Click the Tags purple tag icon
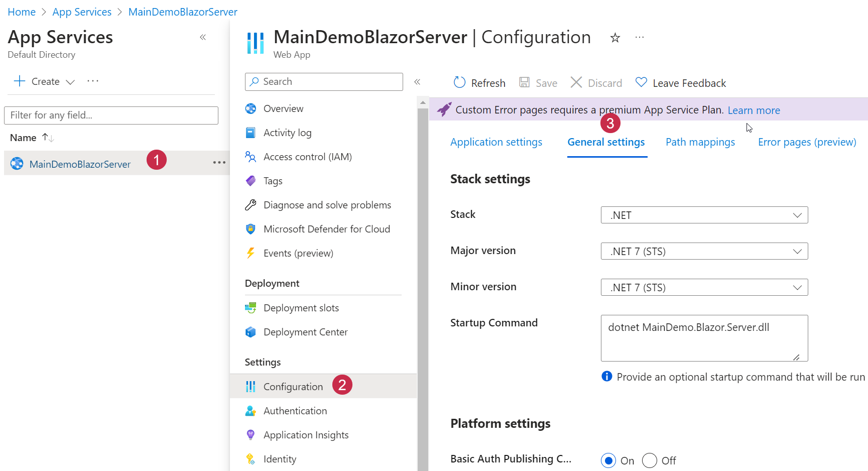 pos(251,181)
